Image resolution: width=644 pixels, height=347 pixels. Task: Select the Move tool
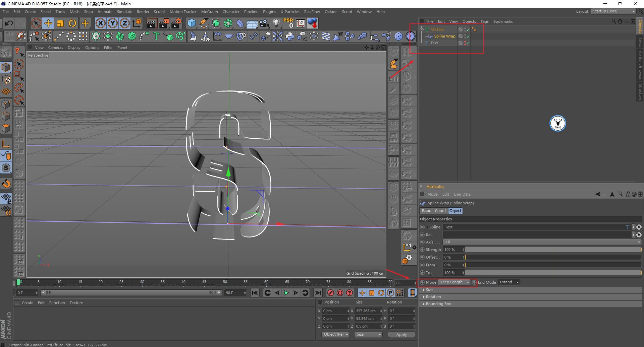(x=48, y=23)
